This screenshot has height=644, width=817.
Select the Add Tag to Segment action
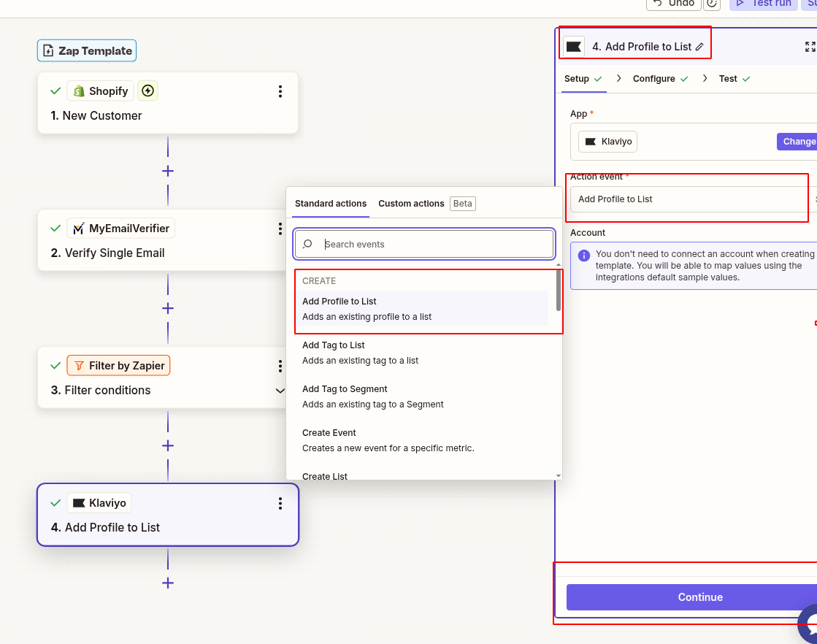pyautogui.click(x=372, y=388)
